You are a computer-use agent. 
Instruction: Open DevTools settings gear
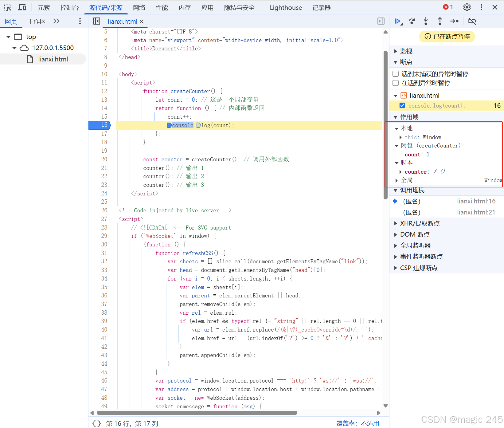click(x=467, y=7)
